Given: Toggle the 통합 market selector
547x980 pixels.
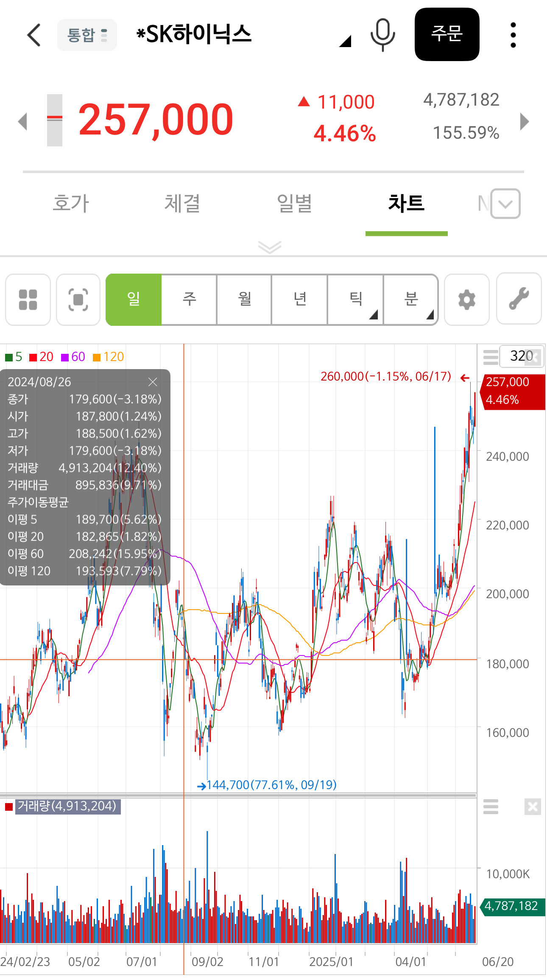Looking at the screenshot, I should tap(87, 35).
